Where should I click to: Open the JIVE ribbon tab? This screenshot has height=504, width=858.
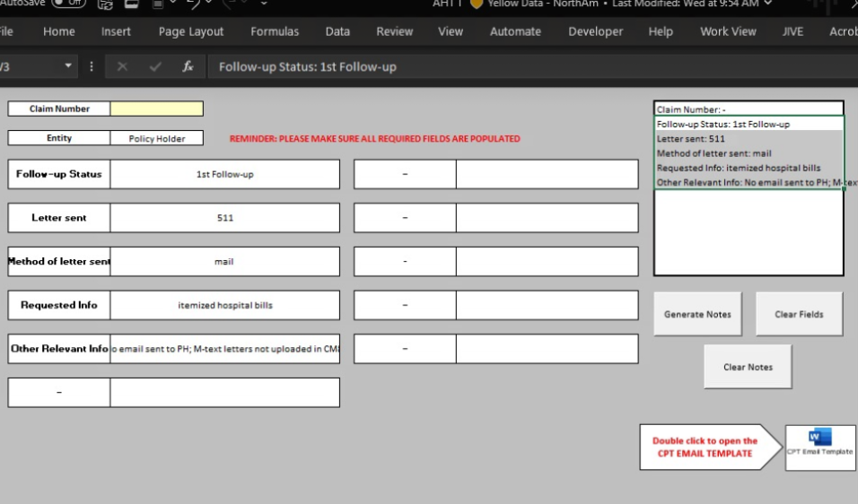[x=792, y=31]
